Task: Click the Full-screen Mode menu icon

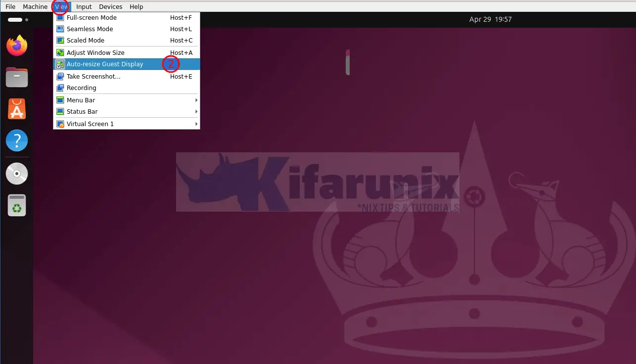Action: pos(60,17)
